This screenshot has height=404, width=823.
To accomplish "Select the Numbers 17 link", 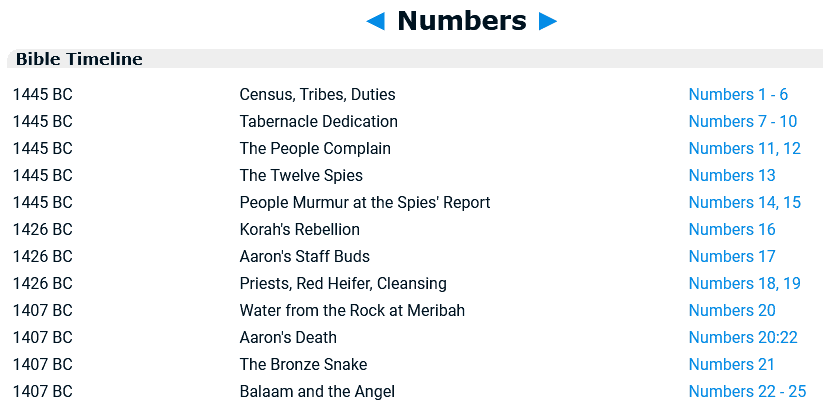I will [x=732, y=257].
